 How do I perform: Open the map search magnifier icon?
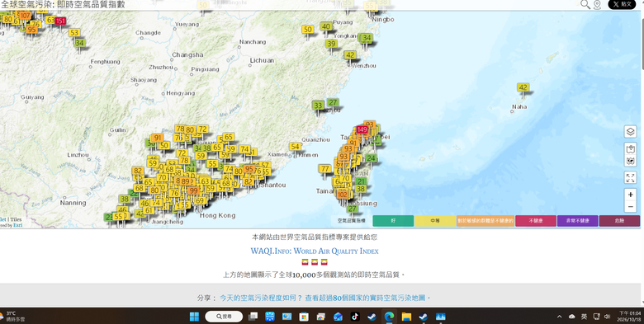pyautogui.click(x=585, y=4)
